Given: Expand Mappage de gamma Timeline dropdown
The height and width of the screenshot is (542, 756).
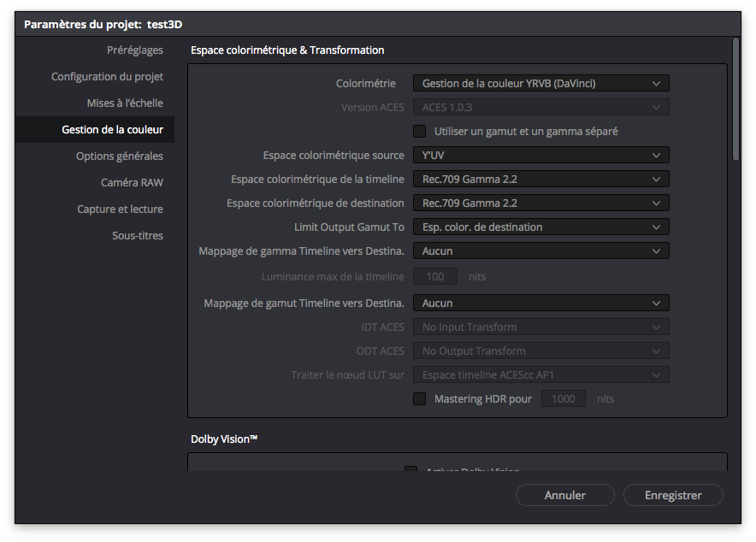Looking at the screenshot, I should 541,251.
